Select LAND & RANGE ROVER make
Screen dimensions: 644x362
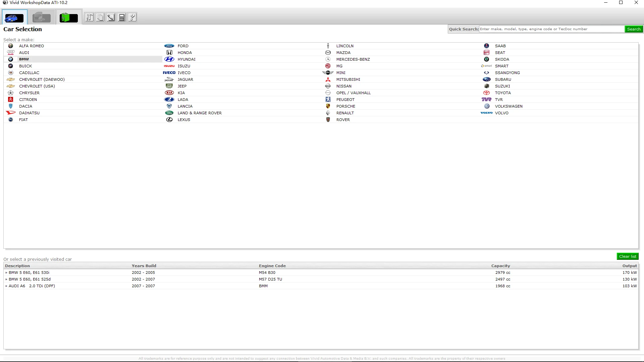(200, 113)
